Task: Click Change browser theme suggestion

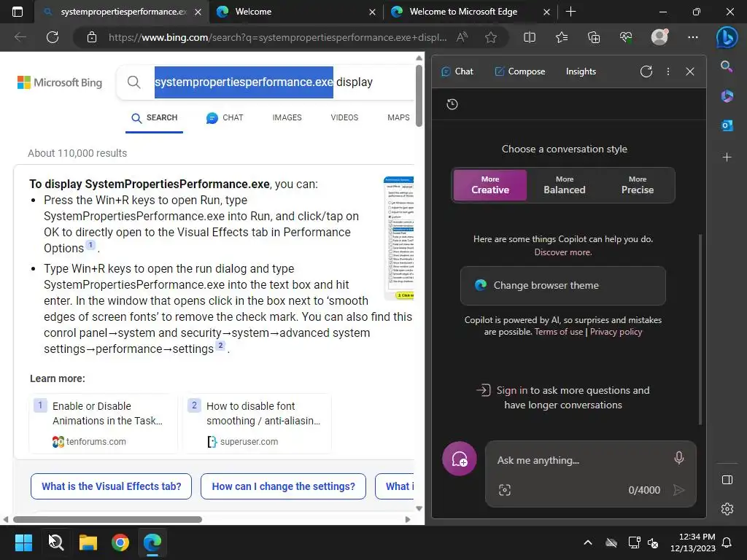Action: [562, 285]
